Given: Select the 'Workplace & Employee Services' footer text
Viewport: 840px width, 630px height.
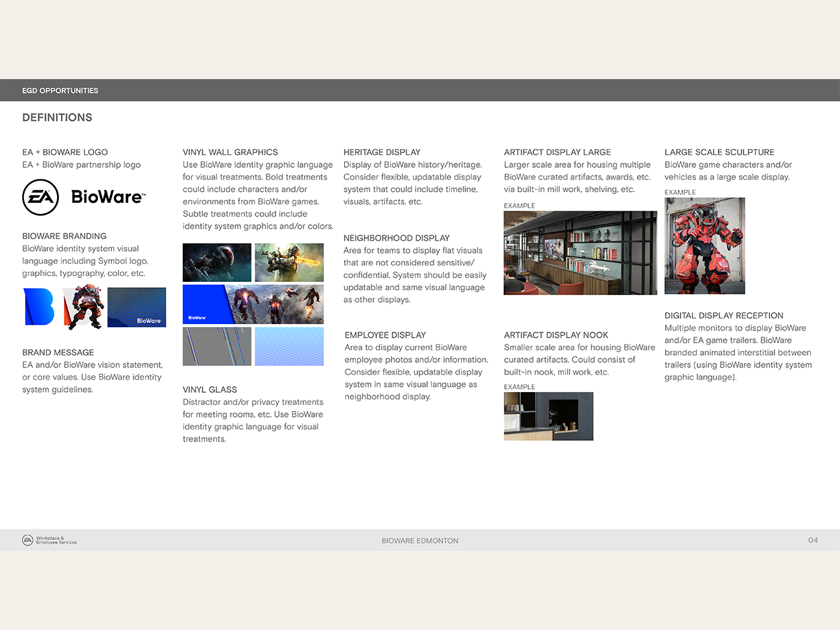Looking at the screenshot, I should 56,541.
